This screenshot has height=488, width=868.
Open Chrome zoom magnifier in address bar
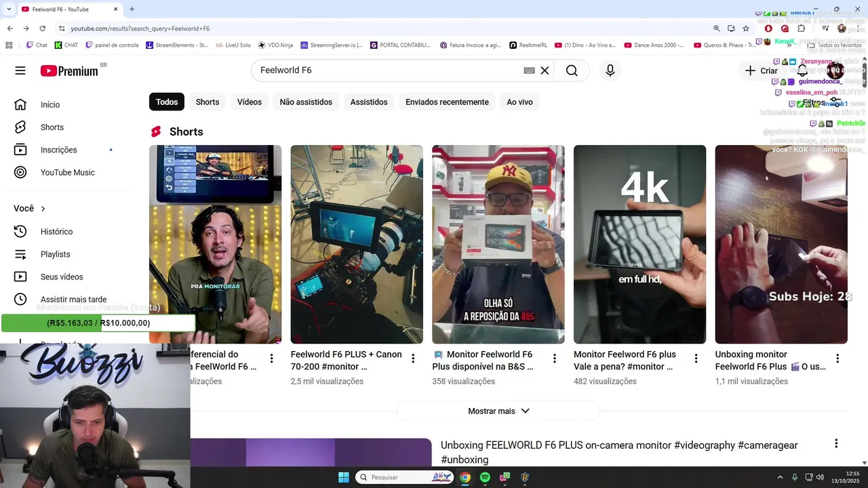point(717,28)
